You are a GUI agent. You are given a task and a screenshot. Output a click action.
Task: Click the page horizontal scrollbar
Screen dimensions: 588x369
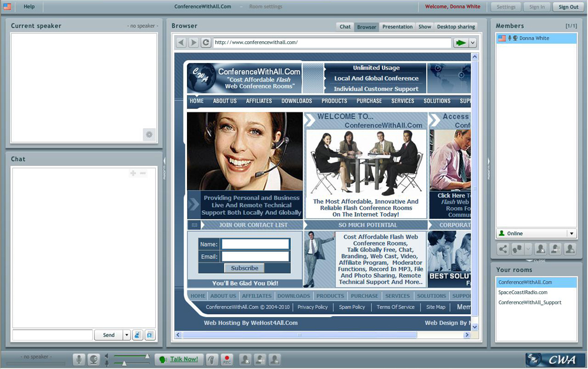pos(299,335)
